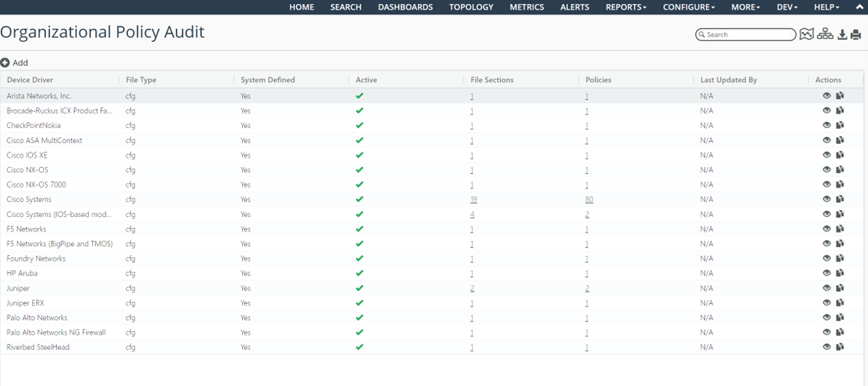Viewport: 868px width, 386px height.
Task: Expand the REPORTS dropdown menu
Action: tap(625, 7)
